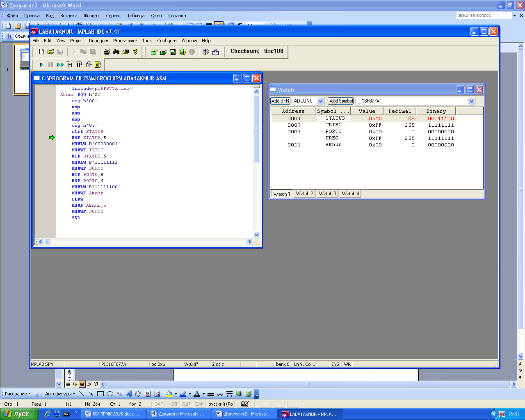Open the Font Color dropdown arrow
The width and height of the screenshot is (525, 420).
tap(203, 394)
